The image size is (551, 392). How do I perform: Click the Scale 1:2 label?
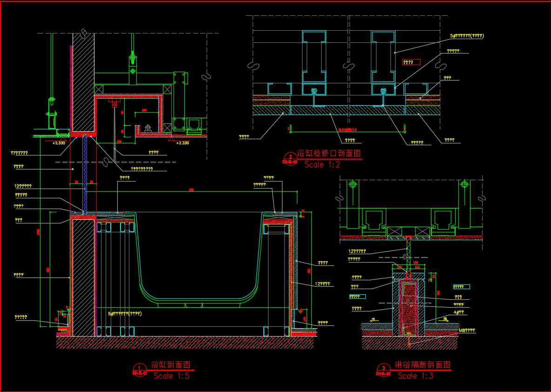point(322,164)
